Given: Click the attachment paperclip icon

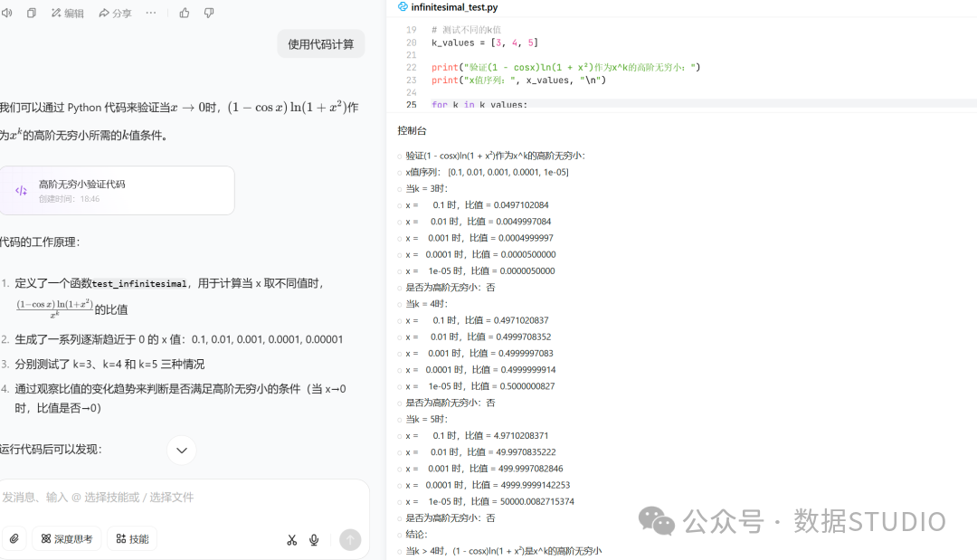Looking at the screenshot, I should 14,539.
